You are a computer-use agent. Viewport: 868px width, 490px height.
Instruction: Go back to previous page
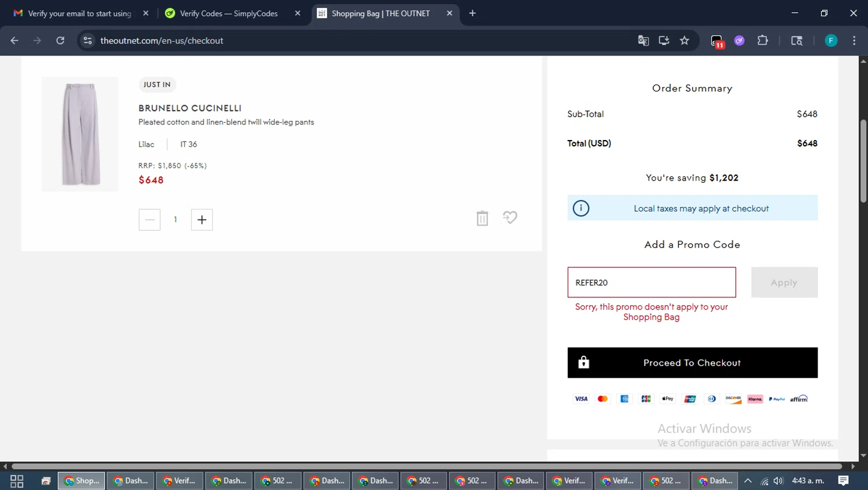click(14, 40)
